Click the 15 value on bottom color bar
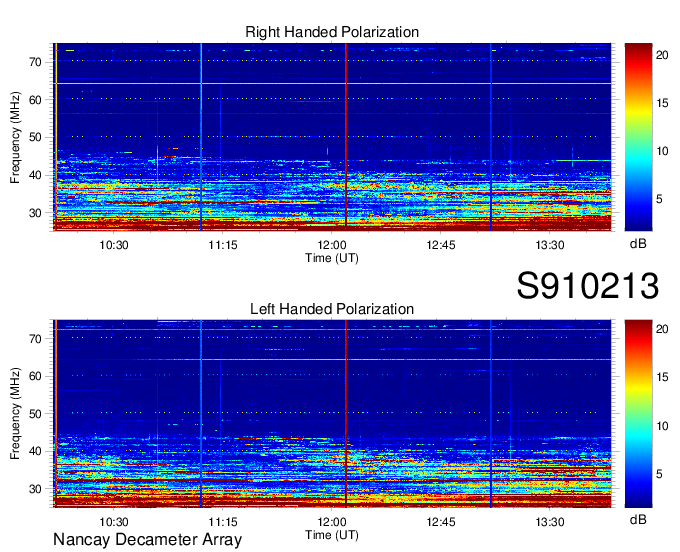The height and width of the screenshot is (552, 680). click(x=662, y=377)
